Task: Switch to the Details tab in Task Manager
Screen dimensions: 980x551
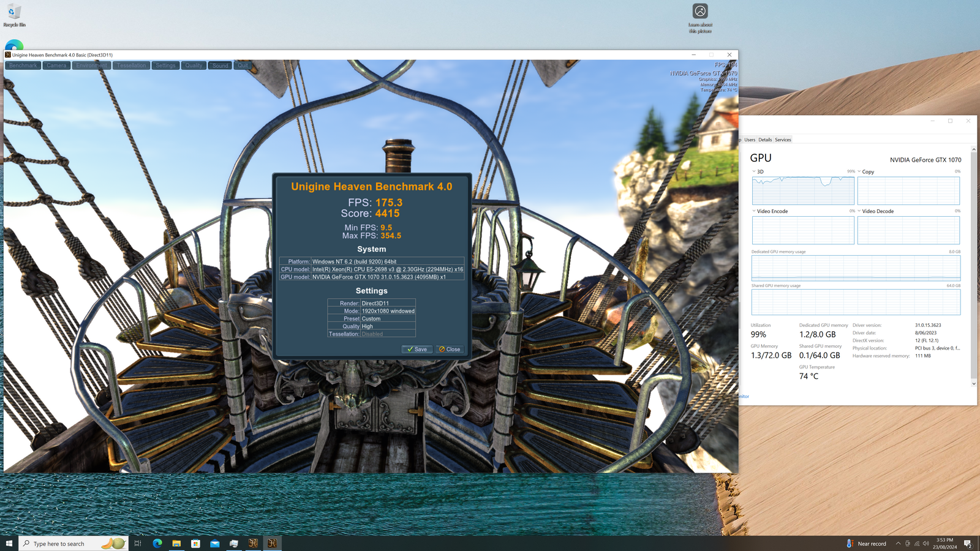Action: click(765, 140)
